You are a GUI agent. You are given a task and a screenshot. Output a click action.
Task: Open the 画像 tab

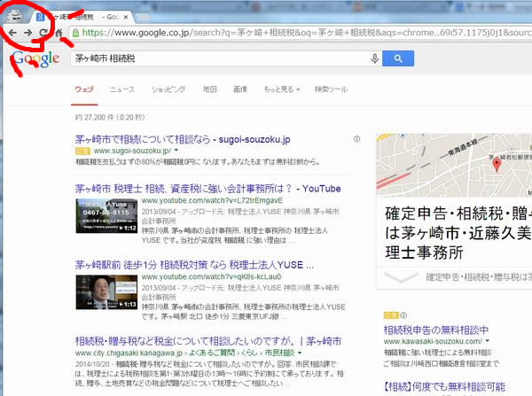240,89
